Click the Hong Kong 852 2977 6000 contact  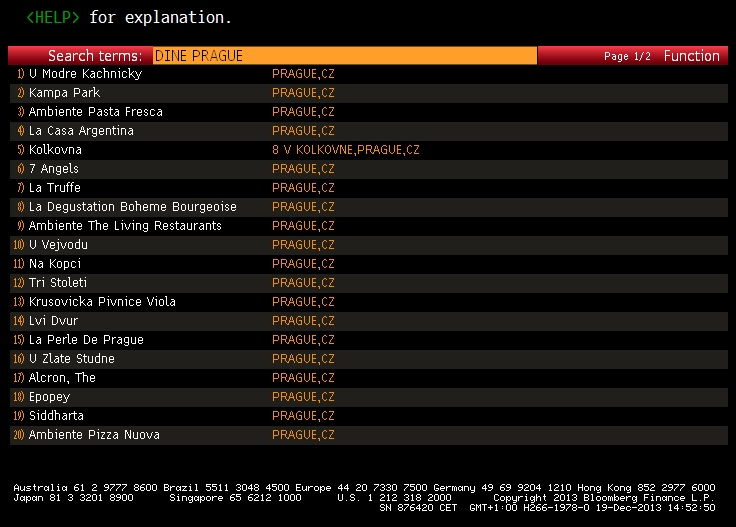[646, 488]
